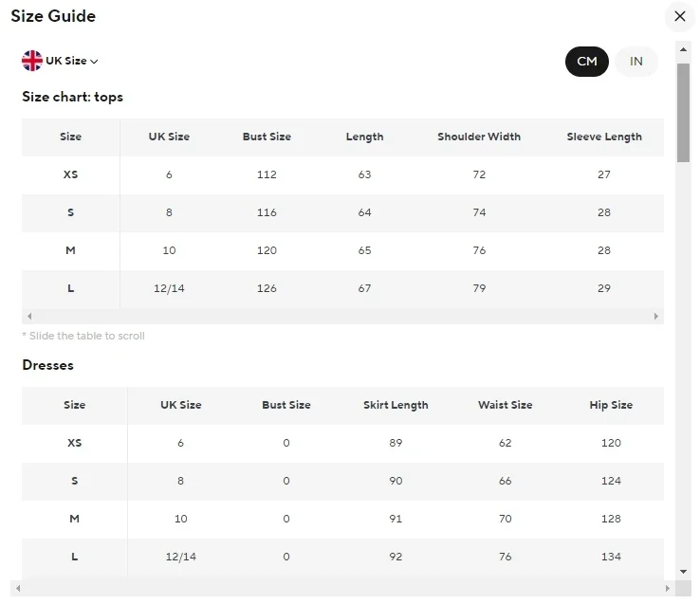The width and height of the screenshot is (700, 604).
Task: Click the bottom horizontal scrollbar left arrow
Action: [18, 589]
